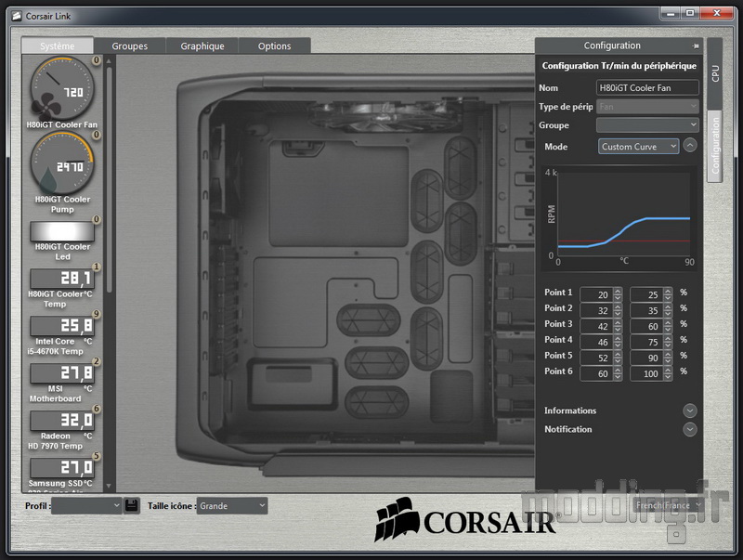
Task: Select the H80iGT Cooler Fan gauge
Action: [62, 88]
